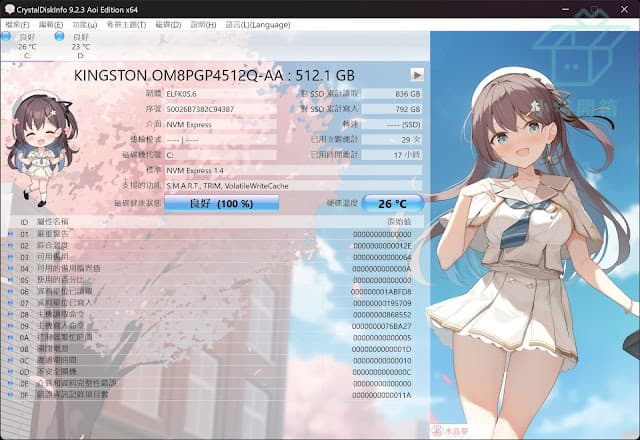Viewport: 640px width, 440px height.
Task: Click raw value 0000000000012E
Action: pos(382,246)
